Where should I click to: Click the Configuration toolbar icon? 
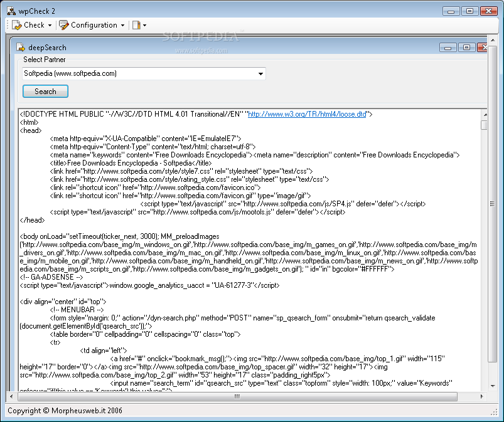63,25
